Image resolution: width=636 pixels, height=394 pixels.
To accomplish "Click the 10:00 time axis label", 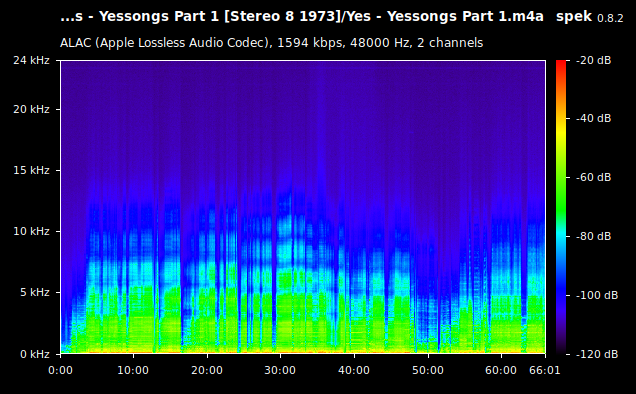I will 133,370.
